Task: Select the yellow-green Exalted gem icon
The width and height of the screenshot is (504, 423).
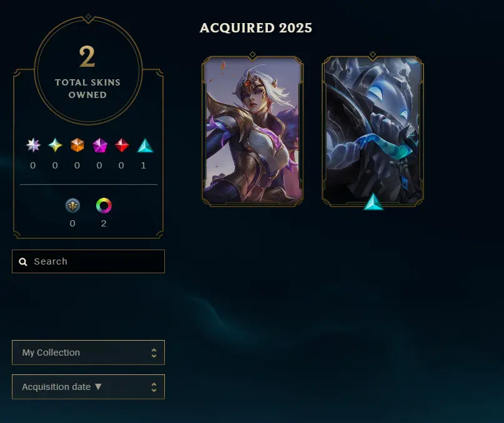Action: pyautogui.click(x=56, y=145)
